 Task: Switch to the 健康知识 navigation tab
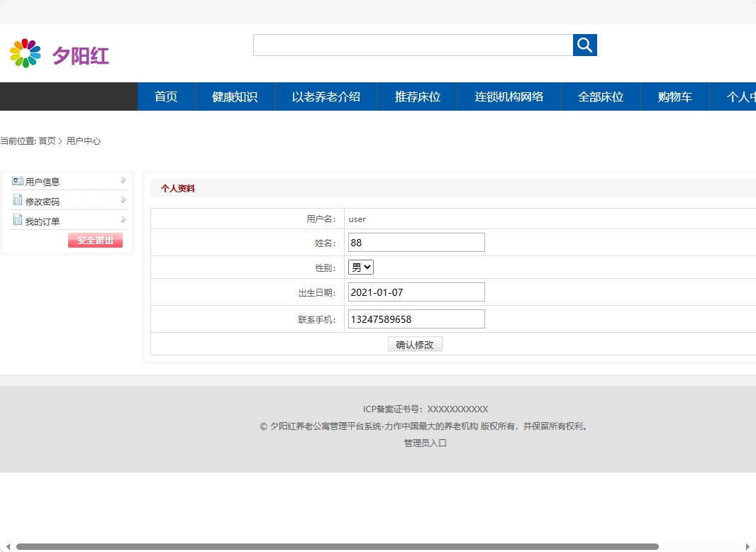[235, 96]
